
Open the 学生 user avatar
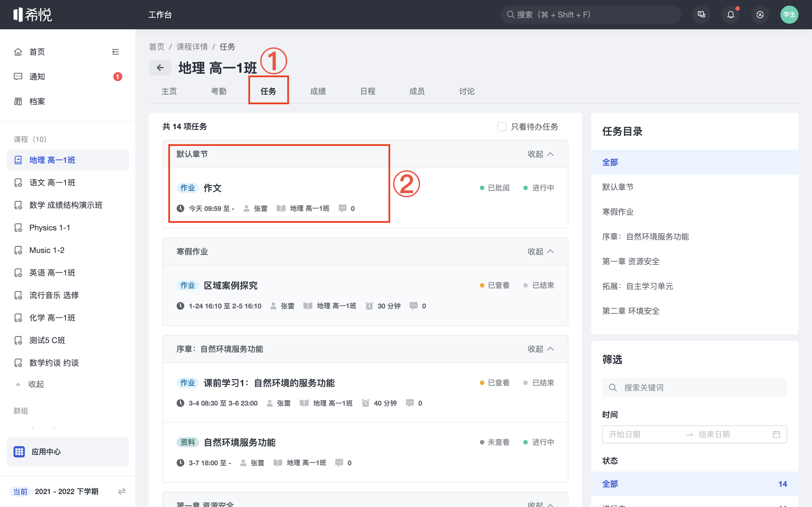pyautogui.click(x=789, y=15)
